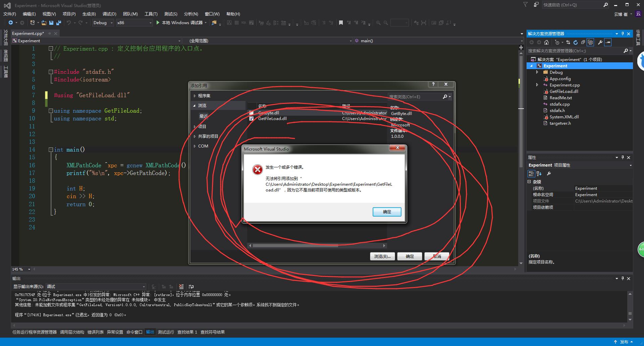The width and height of the screenshot is (644, 346).
Task: Click the feedback/notifications flag icon
Action: 526,5
